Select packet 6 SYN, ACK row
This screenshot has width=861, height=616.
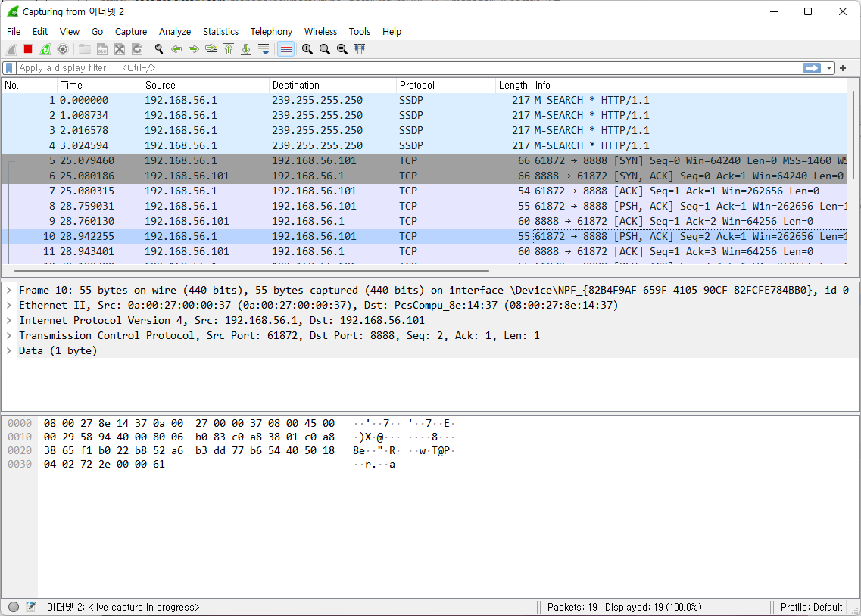(x=424, y=176)
